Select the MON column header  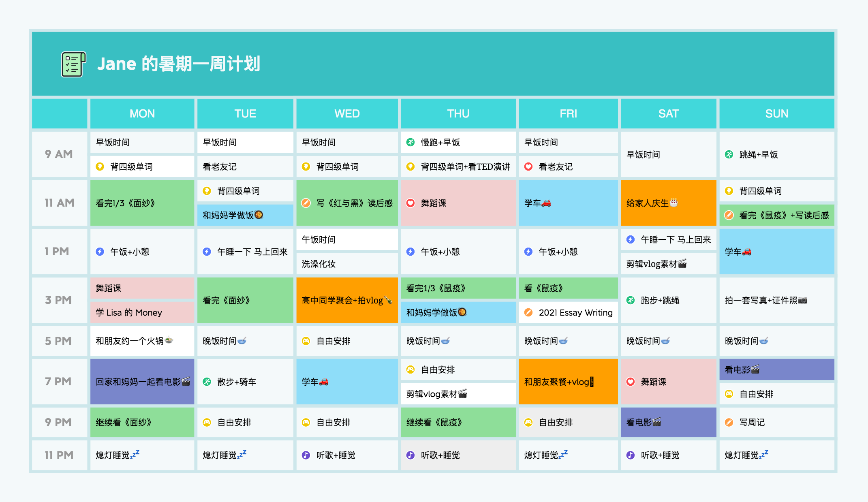pos(142,113)
